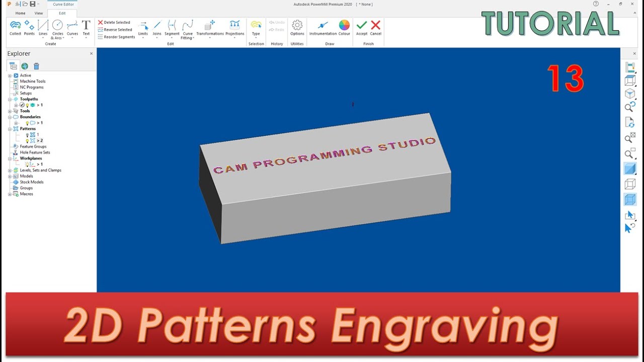Open the Colour wheel picker

pos(344,28)
